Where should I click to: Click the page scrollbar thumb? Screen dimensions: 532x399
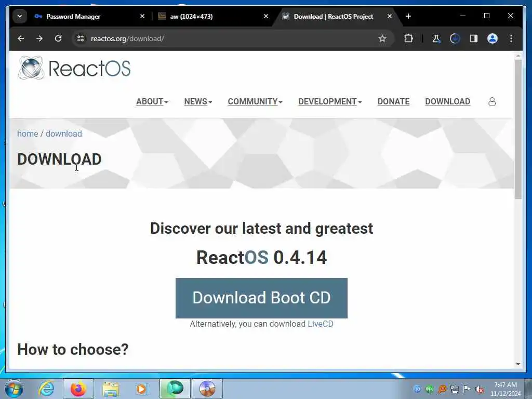pos(518,129)
